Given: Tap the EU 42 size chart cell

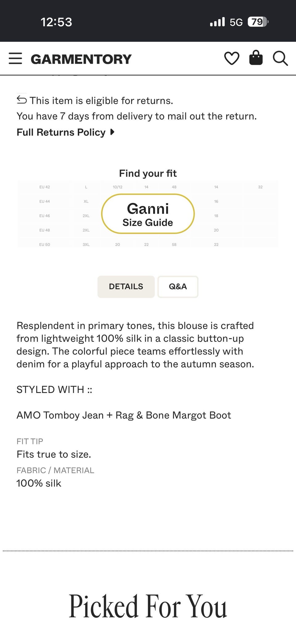Looking at the screenshot, I should 45,187.
